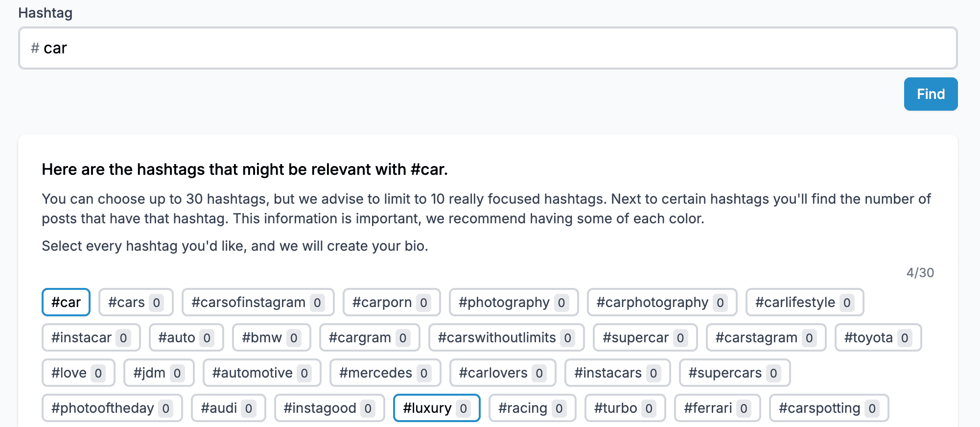Select the #cars hashtag chip
Screen dimensions: 980x427
coord(136,302)
